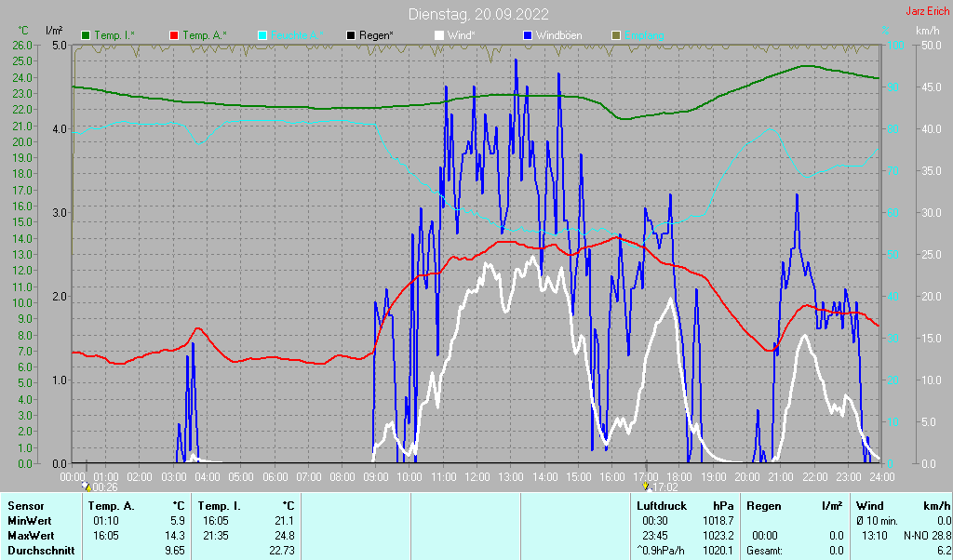Click the sunset icon at 17:02

[x=646, y=487]
